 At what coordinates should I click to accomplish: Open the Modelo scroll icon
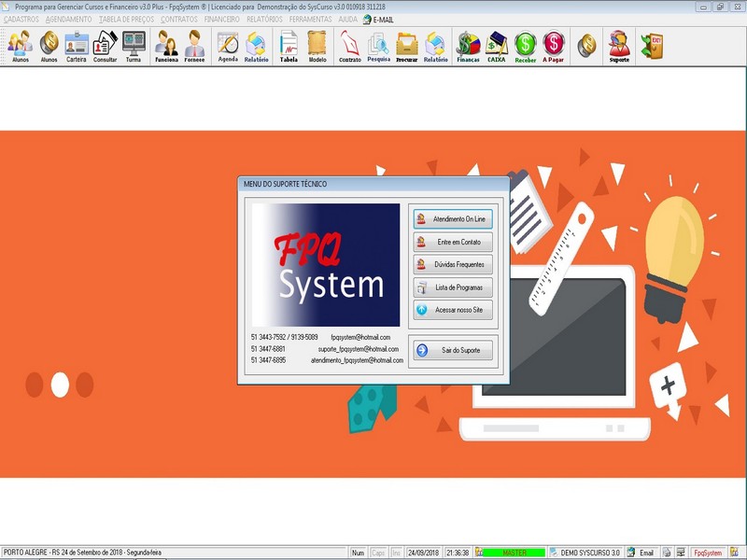[x=317, y=46]
